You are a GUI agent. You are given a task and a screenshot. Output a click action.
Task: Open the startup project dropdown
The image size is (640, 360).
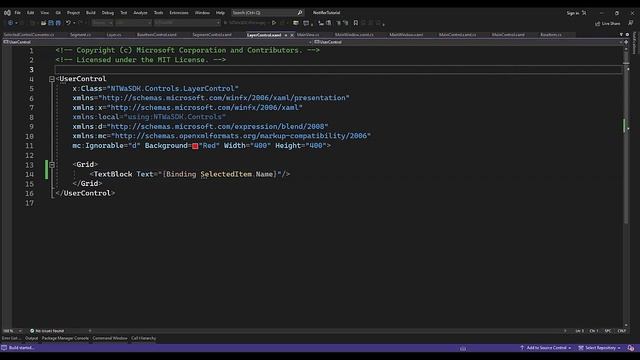187,23
